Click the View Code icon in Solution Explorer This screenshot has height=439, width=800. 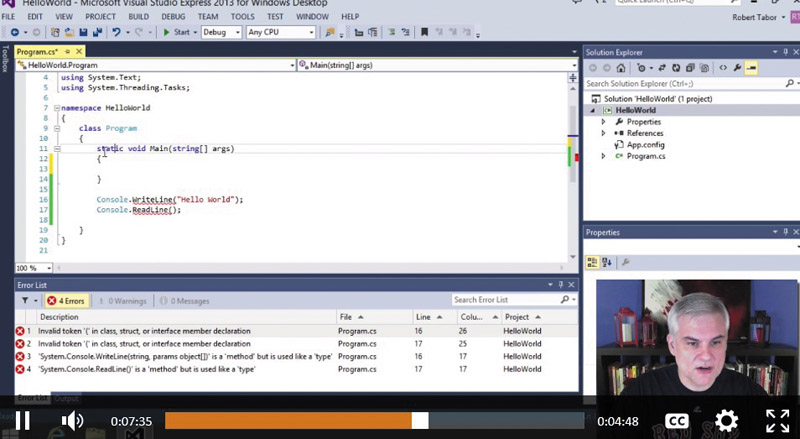click(723, 68)
